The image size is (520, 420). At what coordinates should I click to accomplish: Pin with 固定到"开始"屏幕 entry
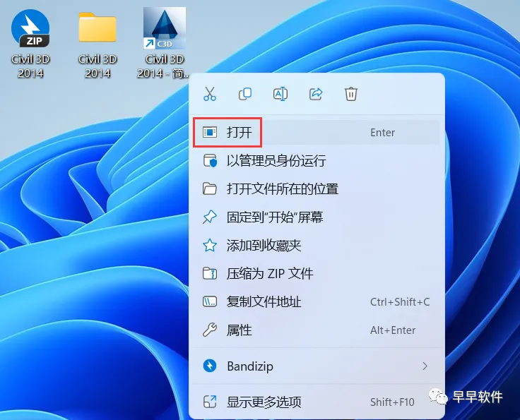coord(316,217)
